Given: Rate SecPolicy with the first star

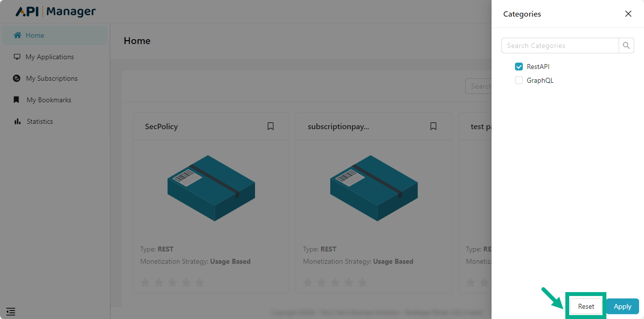Looking at the screenshot, I should [145, 282].
